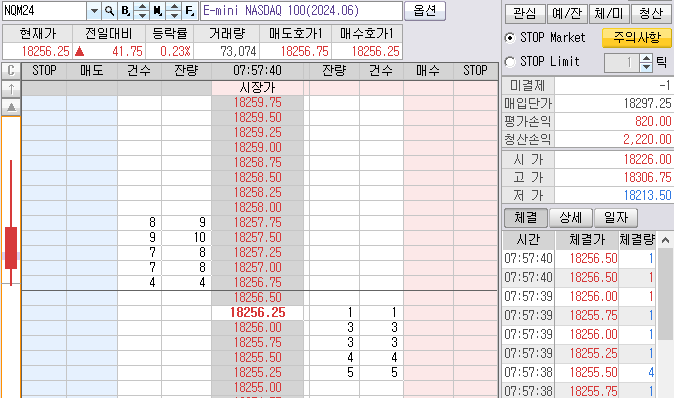Viewport: 674px width, 398px height.
Task: Select price 18255.25 in order book
Action: (257, 373)
